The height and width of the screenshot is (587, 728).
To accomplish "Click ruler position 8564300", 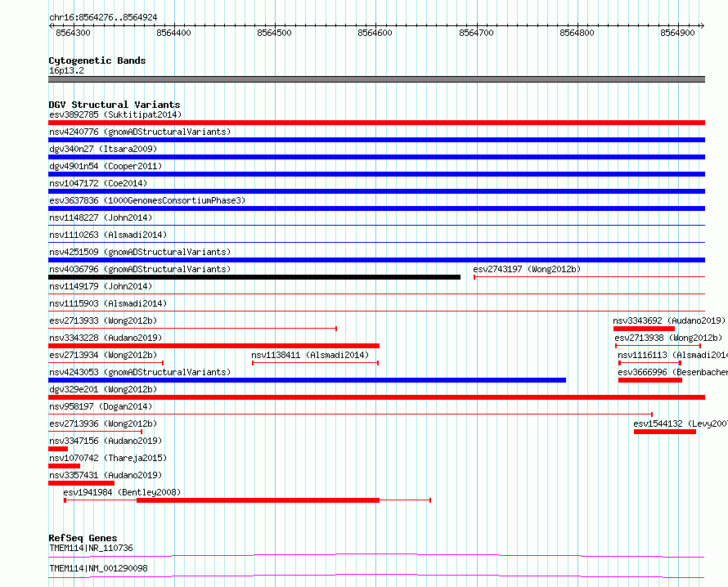I will 73,33.
